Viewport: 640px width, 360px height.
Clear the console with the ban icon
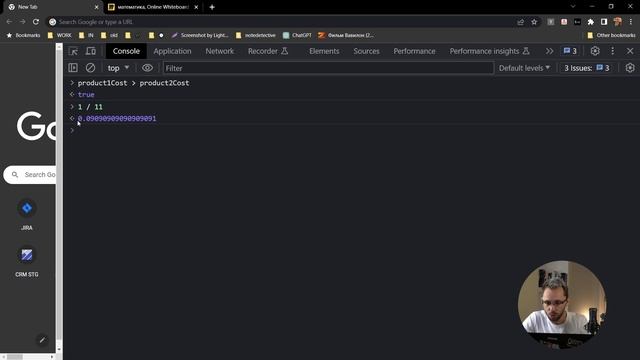tap(90, 68)
